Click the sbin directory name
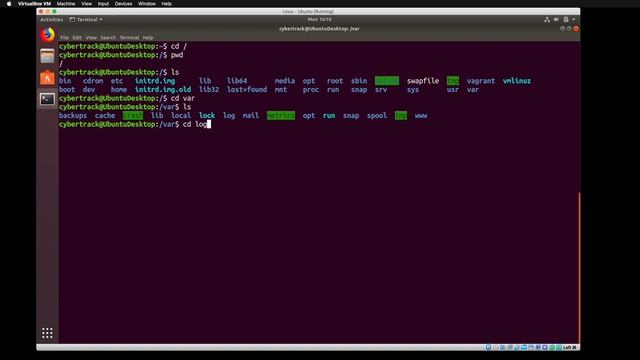 pyautogui.click(x=359, y=81)
